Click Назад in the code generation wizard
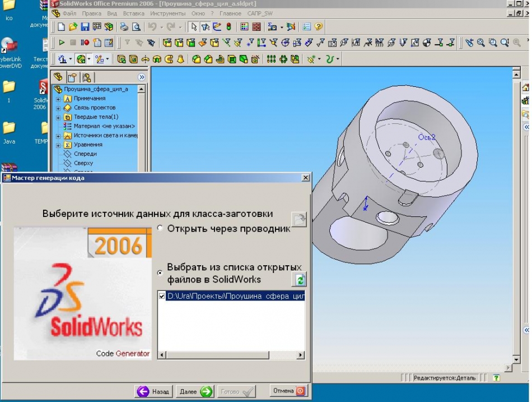This screenshot has width=532, height=402. [x=155, y=391]
